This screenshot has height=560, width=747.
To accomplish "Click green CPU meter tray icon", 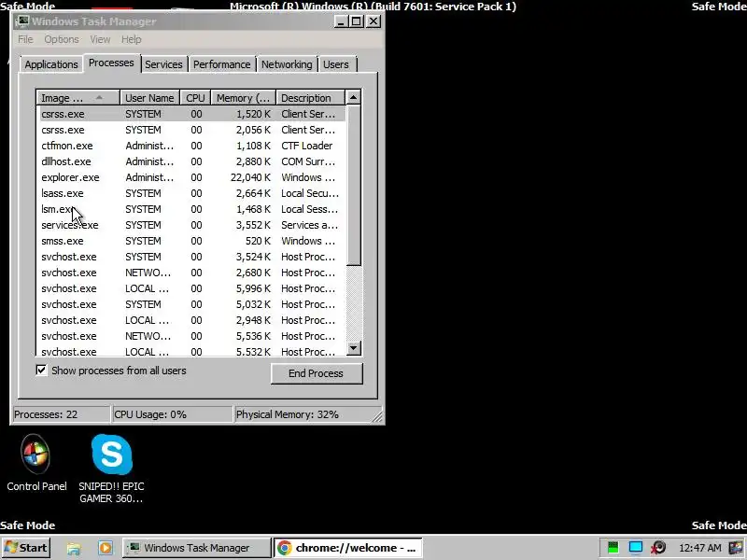I will pyautogui.click(x=613, y=548).
